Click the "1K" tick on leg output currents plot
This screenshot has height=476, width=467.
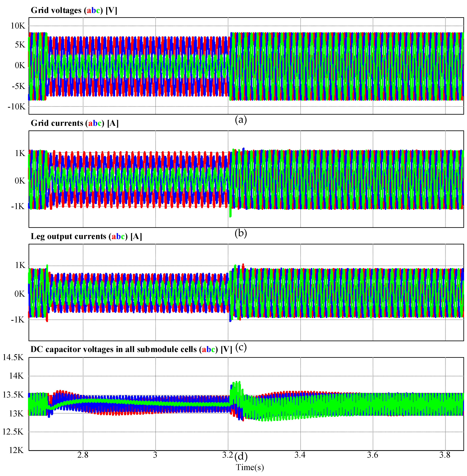coord(20,265)
